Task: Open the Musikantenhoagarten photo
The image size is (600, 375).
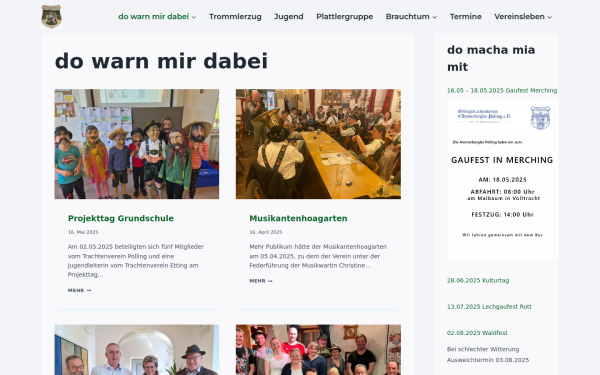Action: click(x=318, y=144)
